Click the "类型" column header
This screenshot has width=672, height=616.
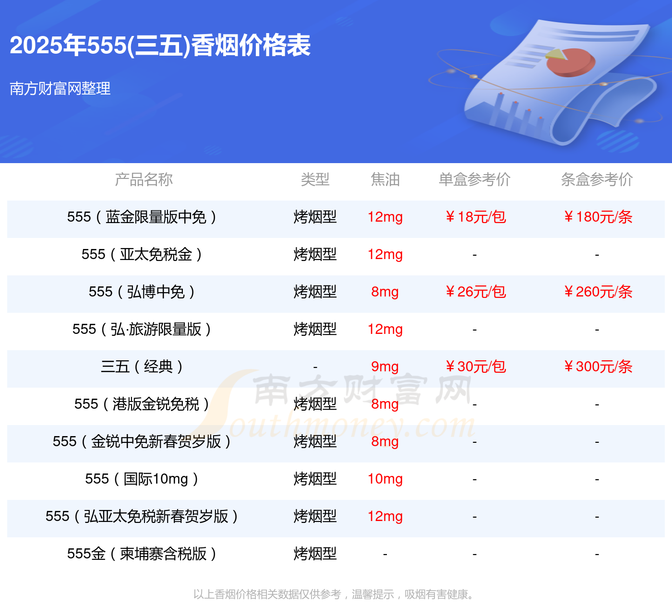point(315,179)
